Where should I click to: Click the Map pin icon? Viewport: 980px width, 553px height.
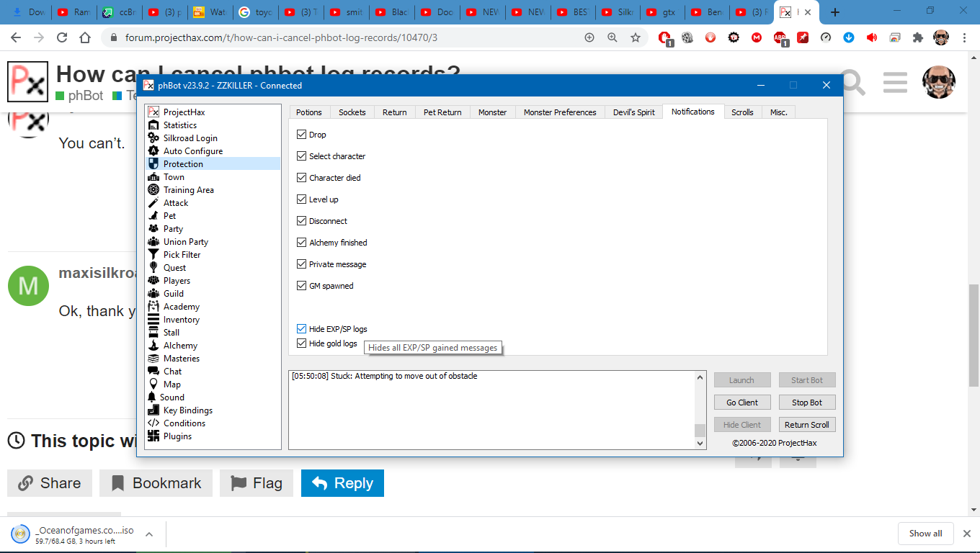click(153, 385)
